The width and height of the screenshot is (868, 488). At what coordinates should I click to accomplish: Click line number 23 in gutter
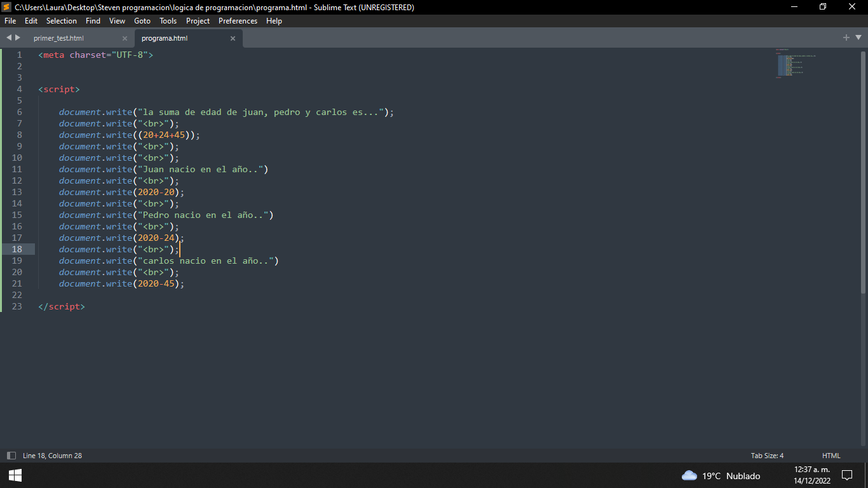tap(17, 306)
